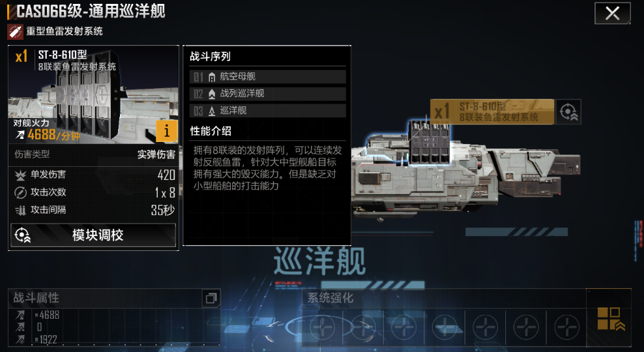644x352 pixels.
Task: Click calibration target icon beside ship weapon label
Action: [568, 111]
